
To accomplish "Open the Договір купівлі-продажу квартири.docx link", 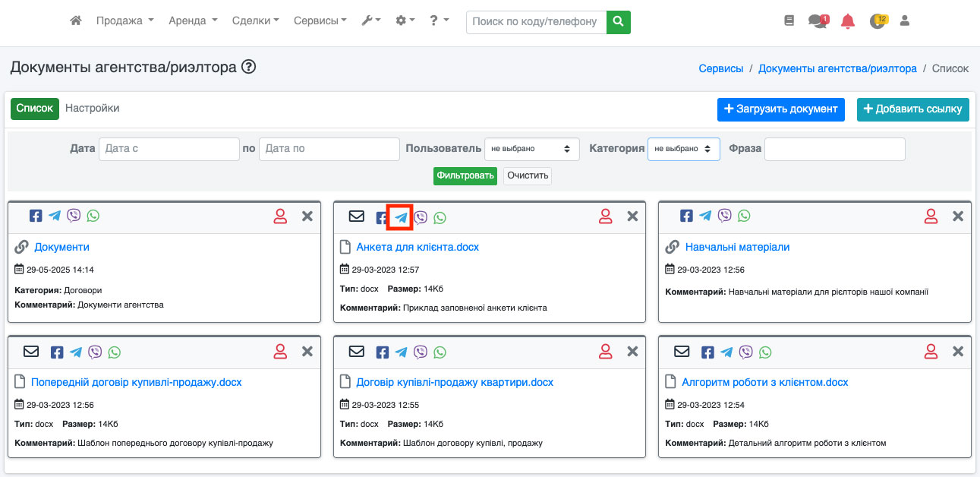I will (x=455, y=382).
